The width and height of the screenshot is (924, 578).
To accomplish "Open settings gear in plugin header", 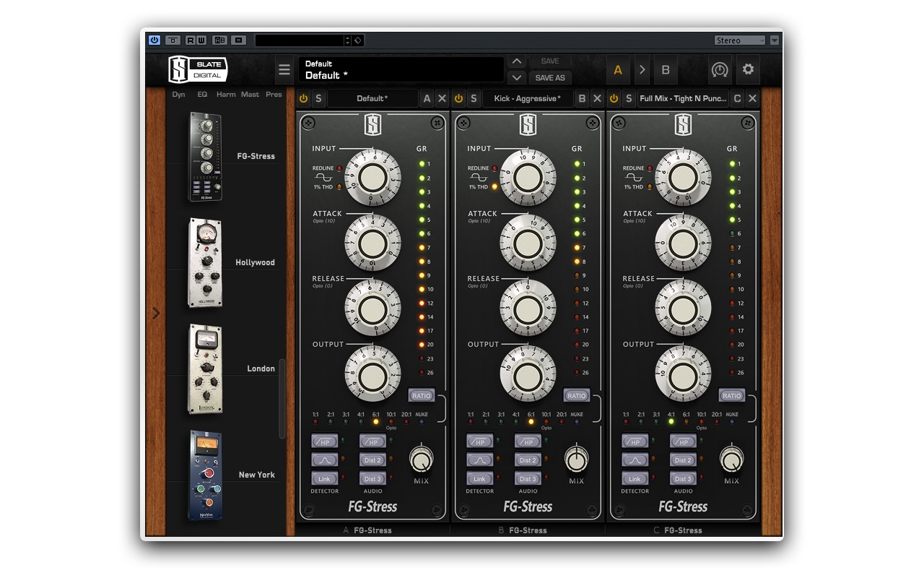I will point(749,70).
